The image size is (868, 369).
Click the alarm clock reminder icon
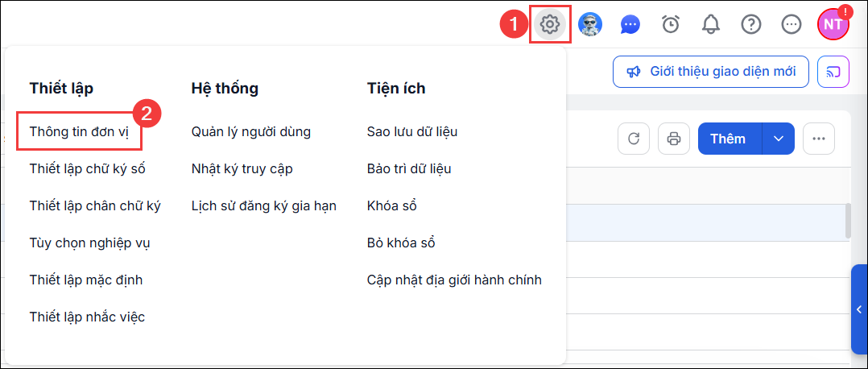pyautogui.click(x=671, y=24)
